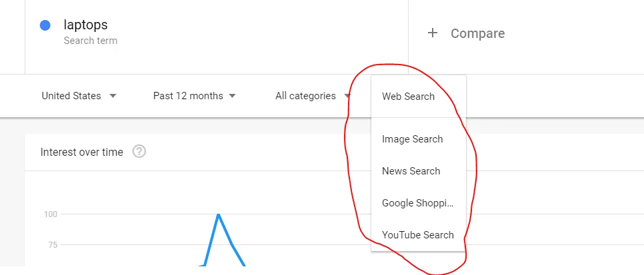Click the 100 label on the chart axis
644x275 pixels.
click(51, 214)
